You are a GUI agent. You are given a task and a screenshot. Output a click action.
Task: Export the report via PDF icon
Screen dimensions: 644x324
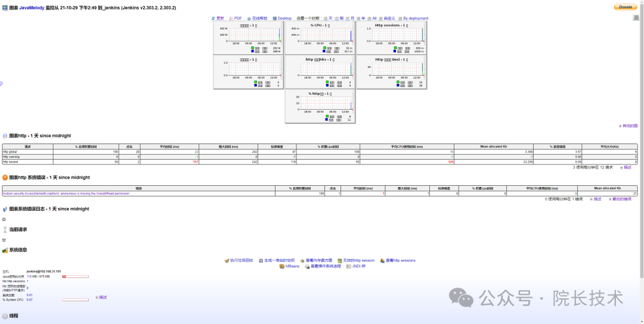pos(236,18)
